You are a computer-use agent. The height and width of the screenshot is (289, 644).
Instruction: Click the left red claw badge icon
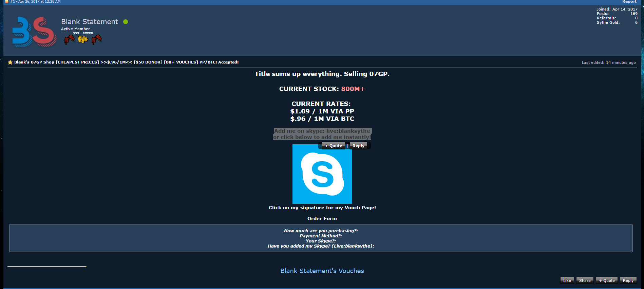tap(70, 40)
